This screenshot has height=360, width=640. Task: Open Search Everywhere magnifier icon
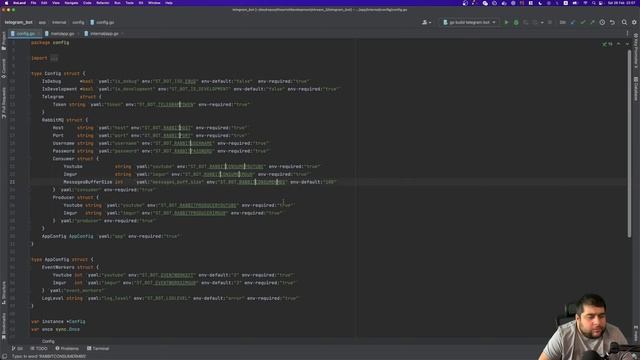click(x=624, y=22)
